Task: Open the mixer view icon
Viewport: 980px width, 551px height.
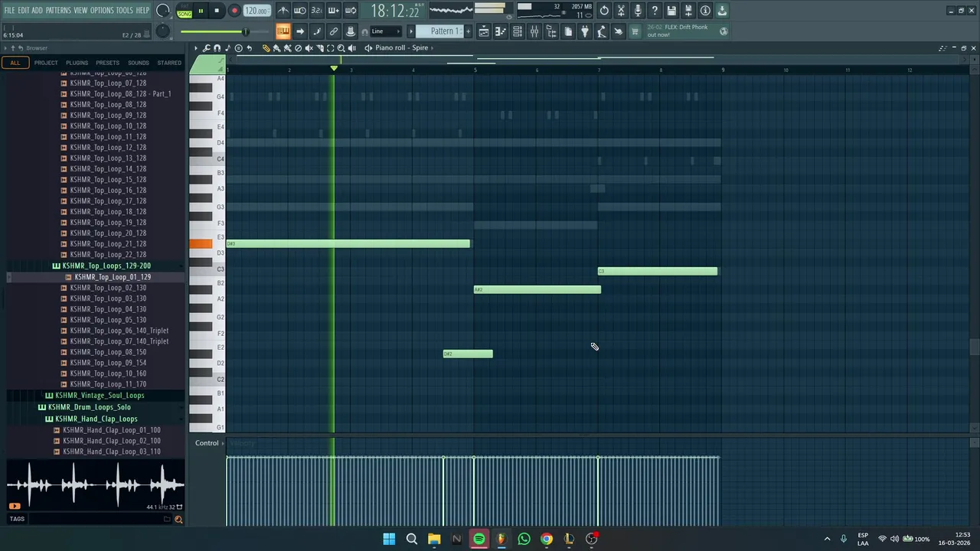Action: 534,31
